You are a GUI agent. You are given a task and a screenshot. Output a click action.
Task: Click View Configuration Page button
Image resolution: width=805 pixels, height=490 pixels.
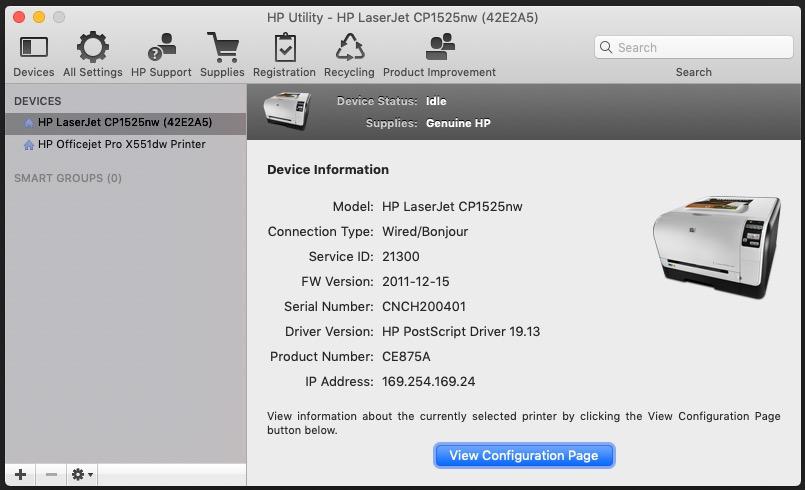coord(524,456)
